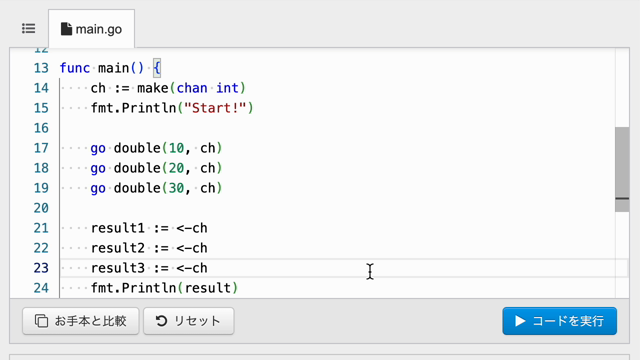Click "fmt.Println(result)" line

coord(164,288)
